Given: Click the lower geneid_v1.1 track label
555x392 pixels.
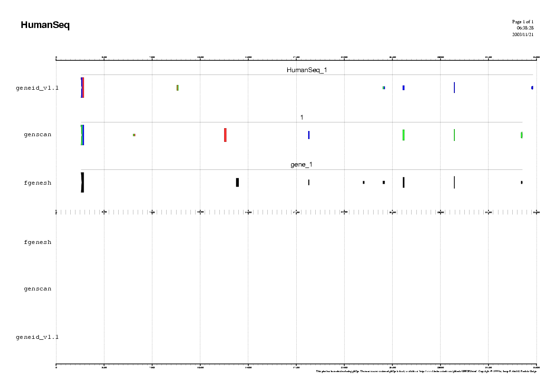Looking at the screenshot, I should point(37,337).
